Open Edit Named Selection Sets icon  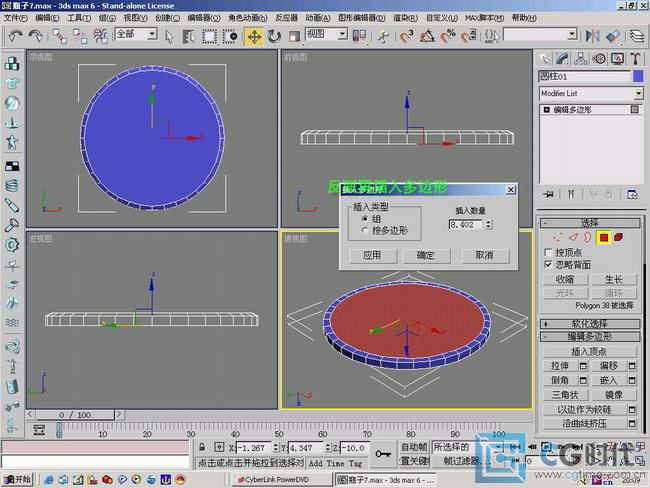click(x=492, y=36)
